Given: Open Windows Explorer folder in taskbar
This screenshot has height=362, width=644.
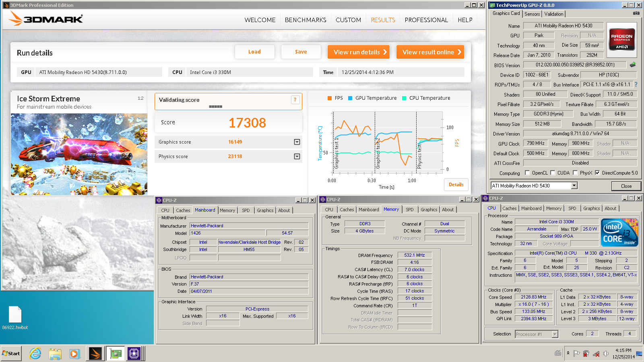Looking at the screenshot, I should coord(55,354).
